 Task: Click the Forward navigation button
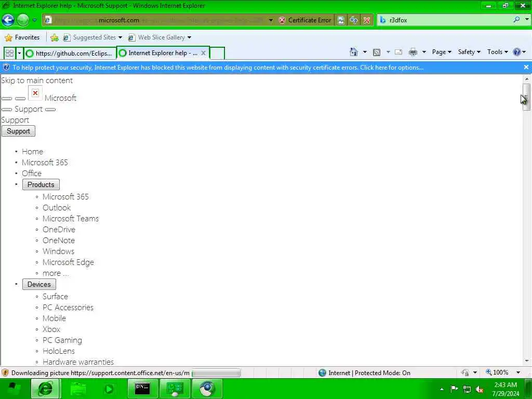coord(23,20)
